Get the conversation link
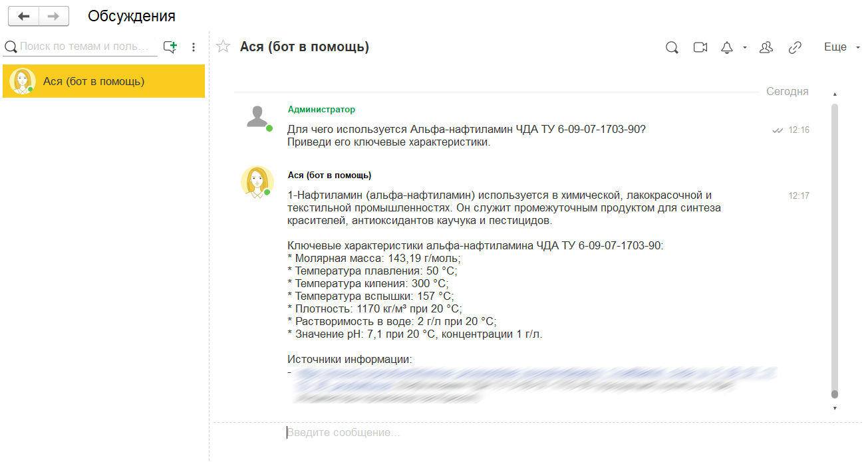This screenshot has height=462, width=868. (x=795, y=47)
